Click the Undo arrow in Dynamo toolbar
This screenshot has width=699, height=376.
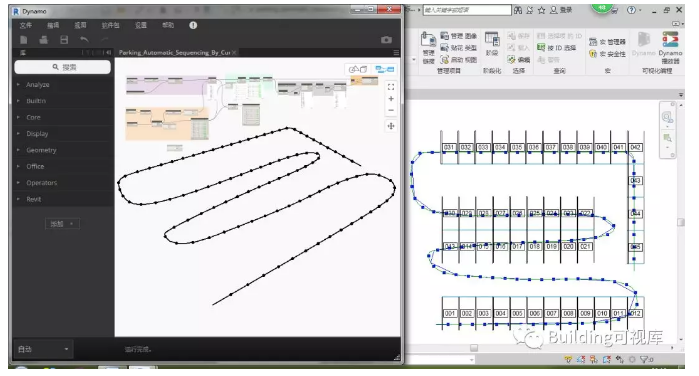[x=84, y=40]
